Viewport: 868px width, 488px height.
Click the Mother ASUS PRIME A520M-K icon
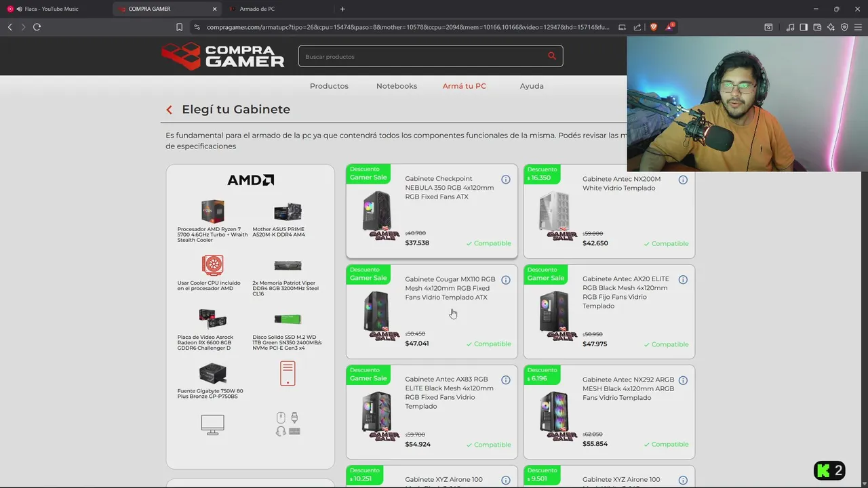pyautogui.click(x=288, y=211)
